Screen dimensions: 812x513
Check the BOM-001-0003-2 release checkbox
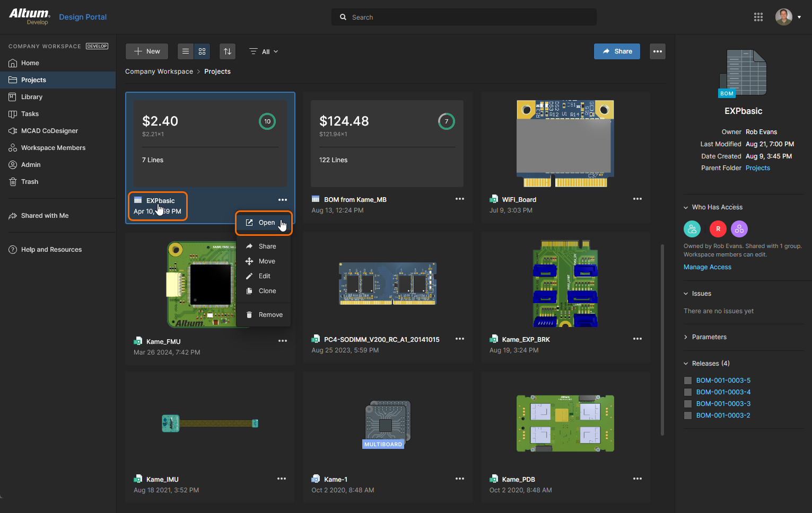click(x=688, y=415)
